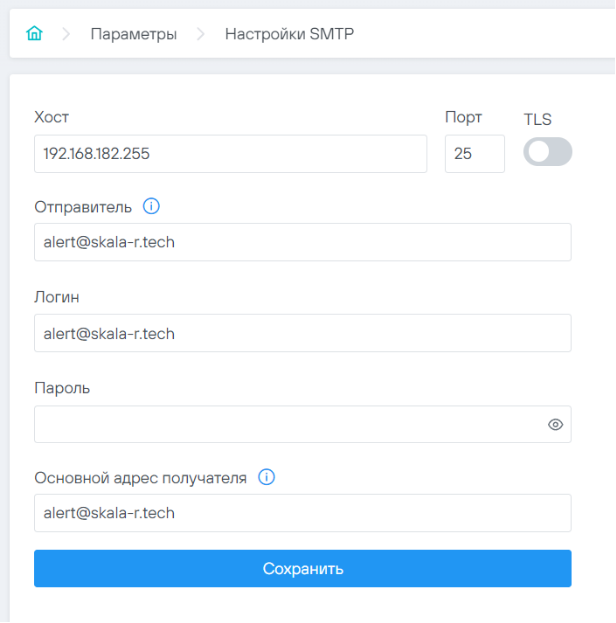
Task: Click the TLS label text
Action: pyautogui.click(x=537, y=119)
